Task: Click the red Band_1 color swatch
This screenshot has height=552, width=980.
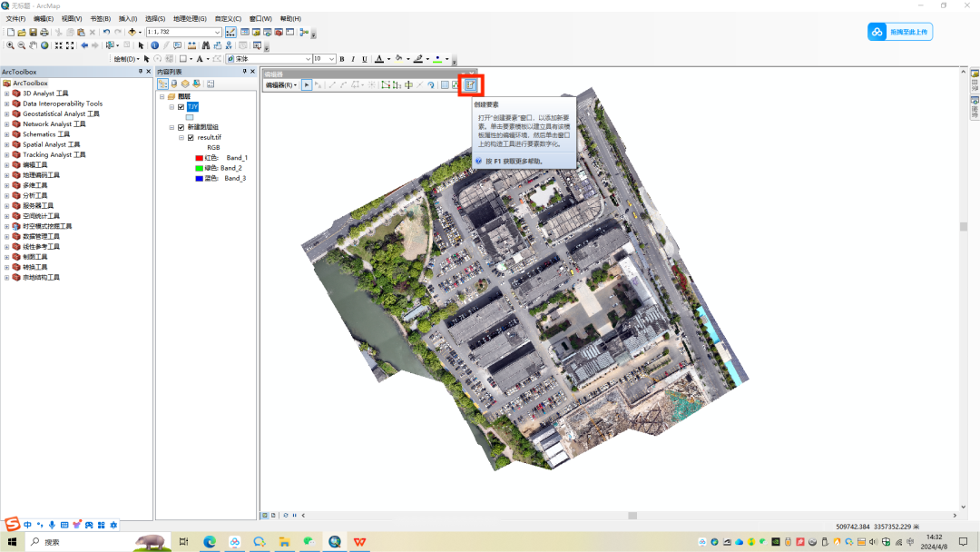Action: click(200, 158)
